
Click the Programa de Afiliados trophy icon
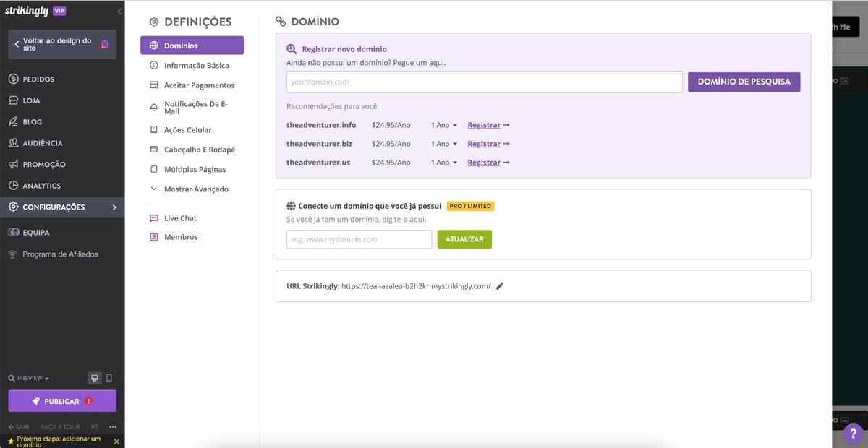[x=13, y=254]
